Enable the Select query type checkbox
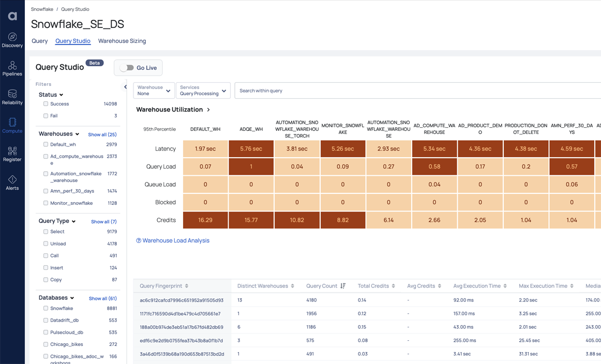This screenshot has height=364, width=601. pos(46,232)
